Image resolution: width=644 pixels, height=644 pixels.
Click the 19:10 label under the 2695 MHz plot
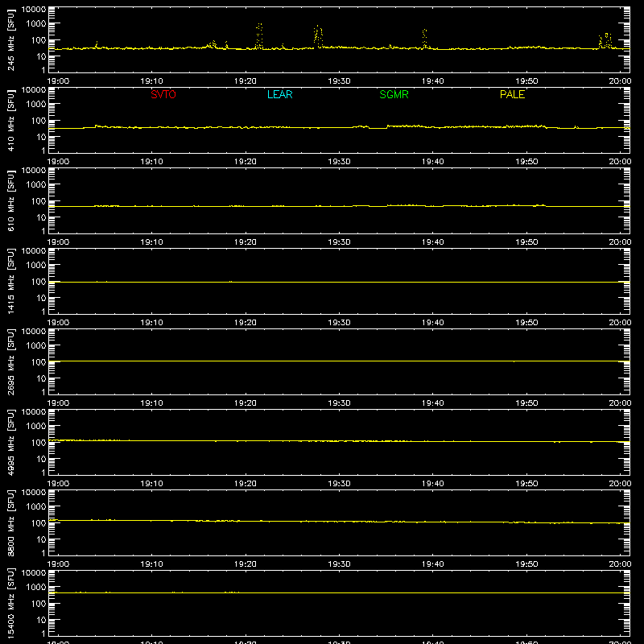click(152, 403)
